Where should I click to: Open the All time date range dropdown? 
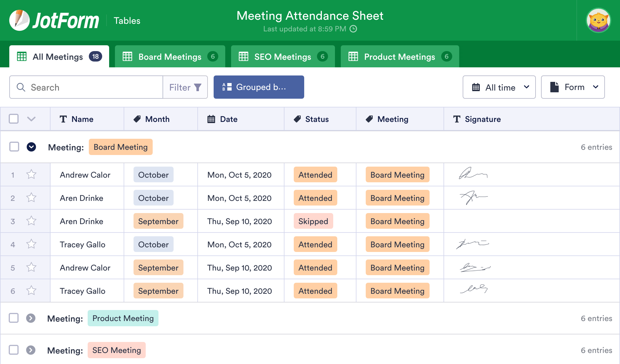(x=499, y=87)
